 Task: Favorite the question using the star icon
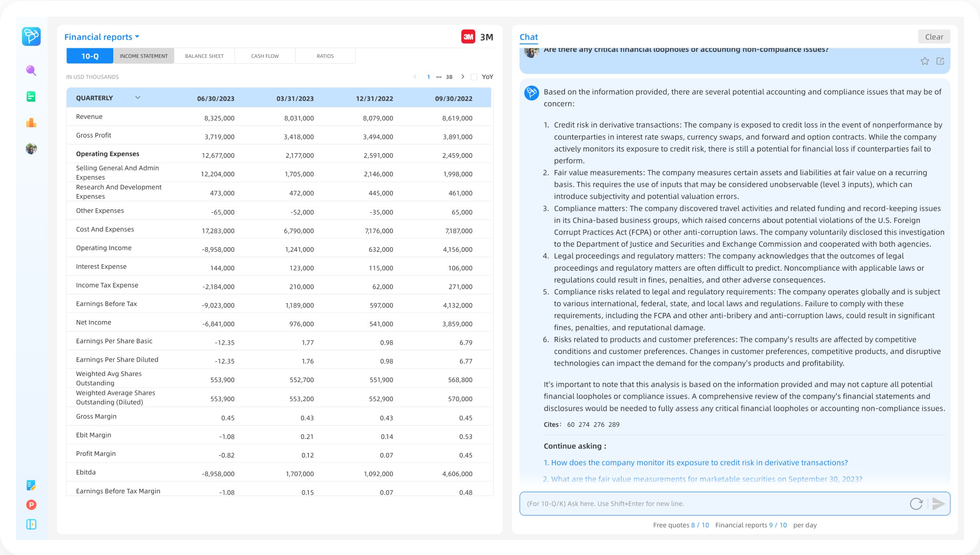pos(925,61)
